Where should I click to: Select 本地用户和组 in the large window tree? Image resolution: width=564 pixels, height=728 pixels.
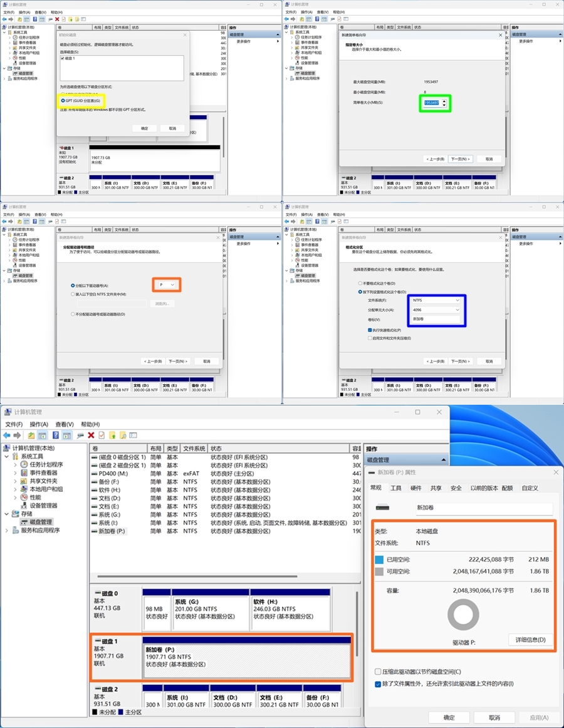coord(46,489)
